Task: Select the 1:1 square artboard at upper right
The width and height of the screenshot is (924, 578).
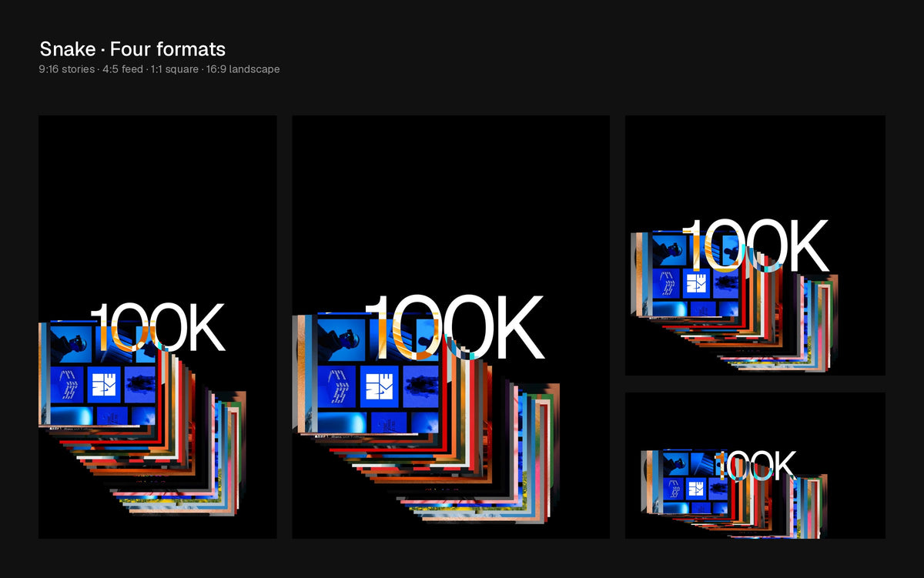Action: tap(755, 246)
